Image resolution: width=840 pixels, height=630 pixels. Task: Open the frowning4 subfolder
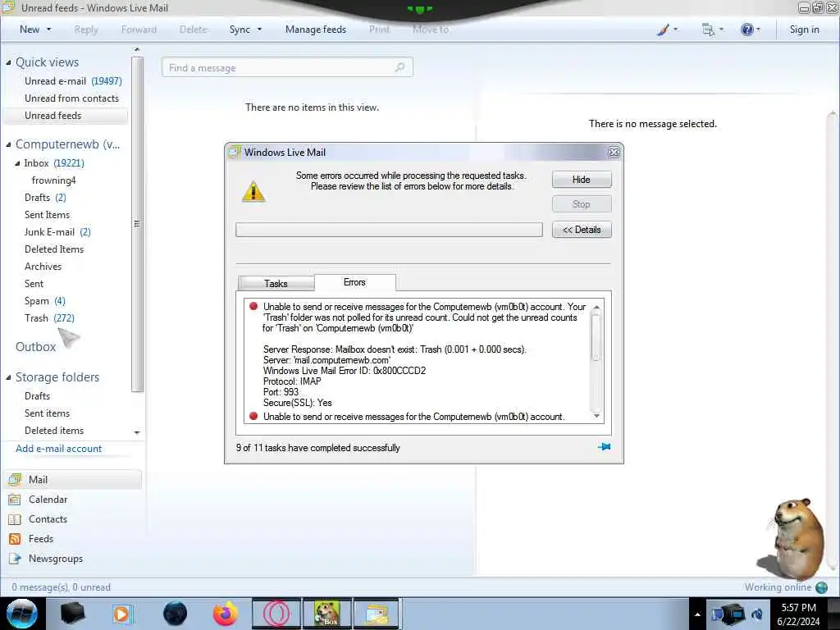click(x=53, y=180)
